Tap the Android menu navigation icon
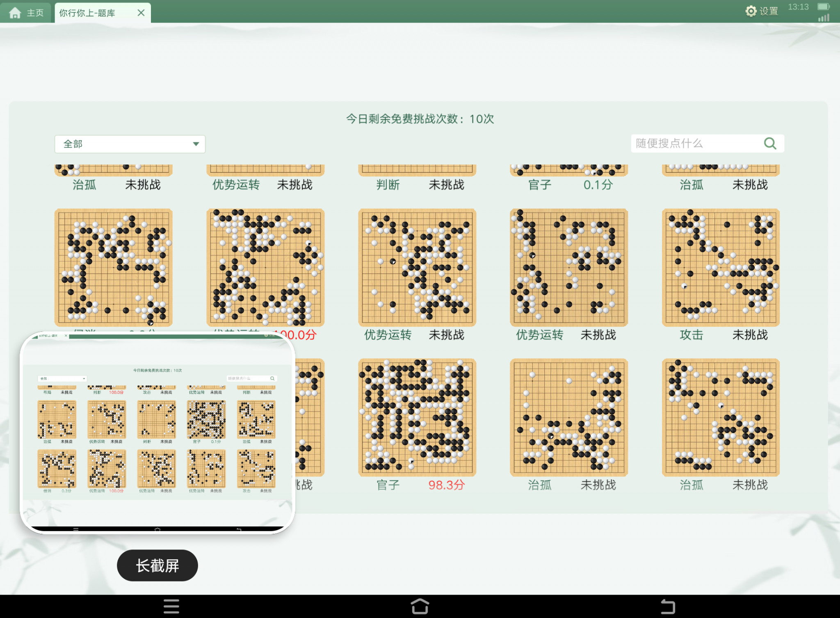Viewport: 840px width, 618px height. tap(171, 606)
